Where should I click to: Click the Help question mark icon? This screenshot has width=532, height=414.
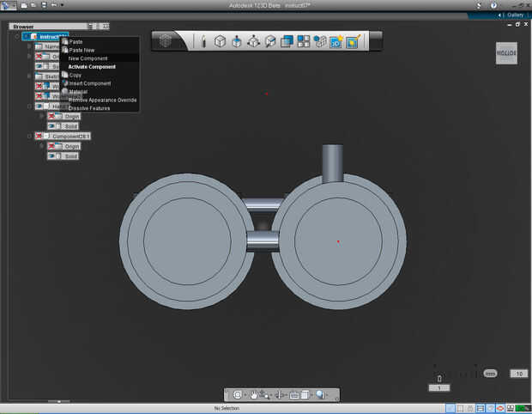(493, 5)
